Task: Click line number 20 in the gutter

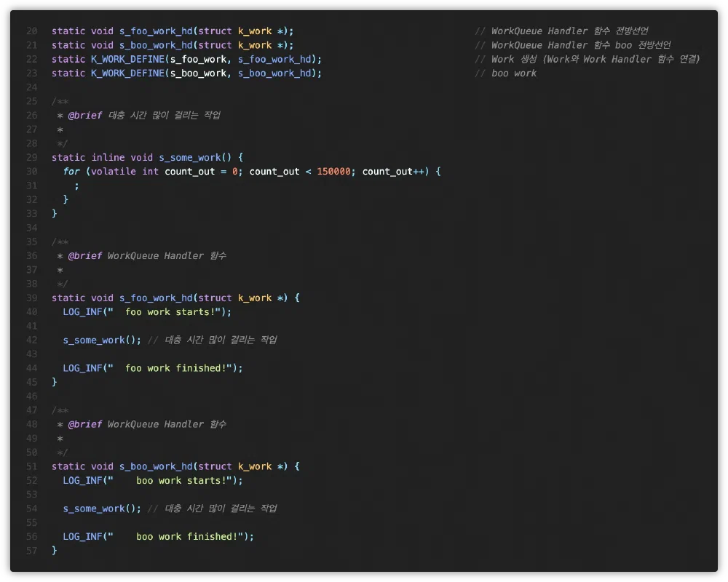Action: pyautogui.click(x=31, y=31)
